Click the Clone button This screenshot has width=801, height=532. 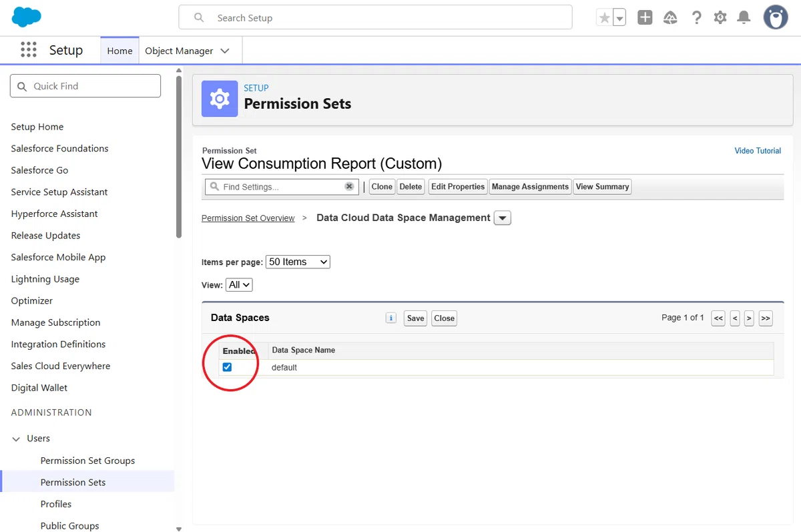point(382,187)
